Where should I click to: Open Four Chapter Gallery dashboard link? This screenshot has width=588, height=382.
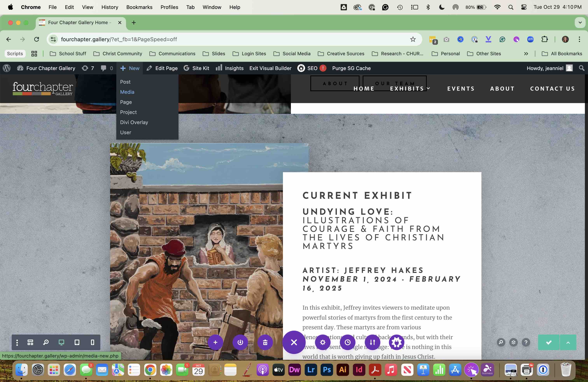pyautogui.click(x=46, y=68)
